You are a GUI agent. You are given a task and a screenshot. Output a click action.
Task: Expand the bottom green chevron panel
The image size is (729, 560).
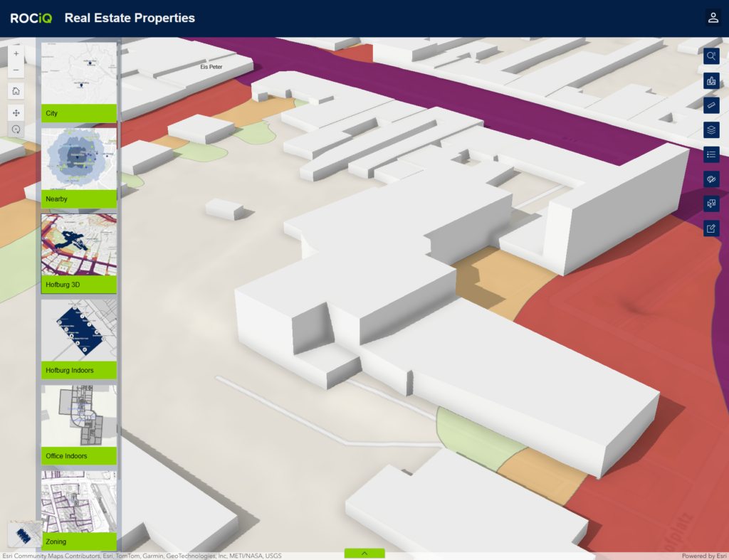tap(364, 554)
